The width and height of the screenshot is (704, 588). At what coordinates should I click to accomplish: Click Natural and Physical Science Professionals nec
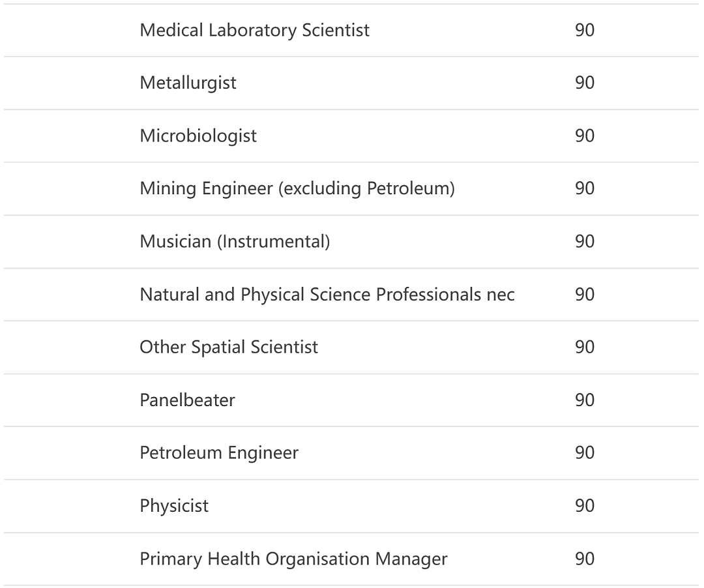(327, 295)
